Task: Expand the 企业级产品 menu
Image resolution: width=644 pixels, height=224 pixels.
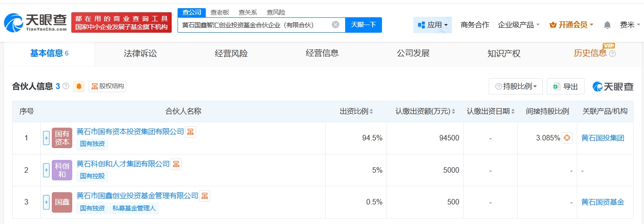Action: click(519, 25)
